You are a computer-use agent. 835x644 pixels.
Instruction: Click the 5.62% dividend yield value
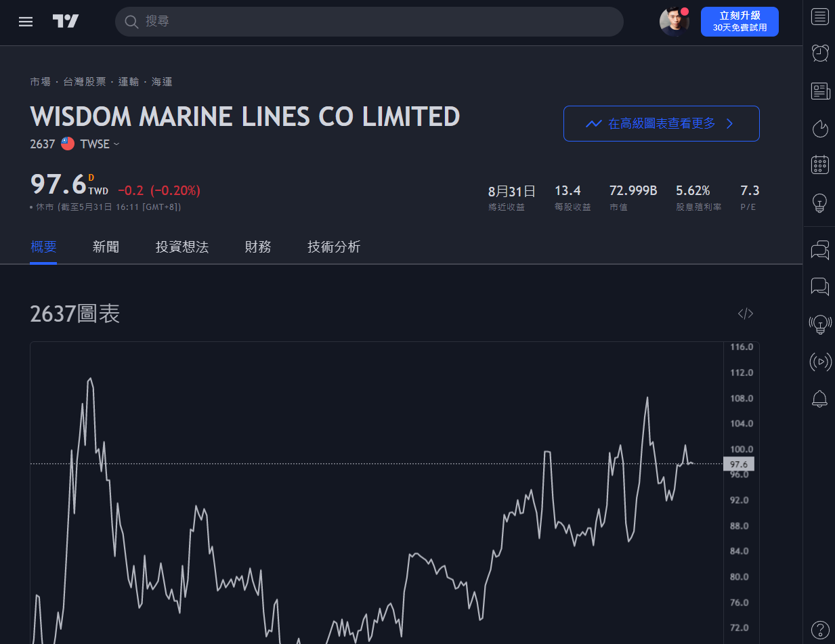(x=693, y=191)
